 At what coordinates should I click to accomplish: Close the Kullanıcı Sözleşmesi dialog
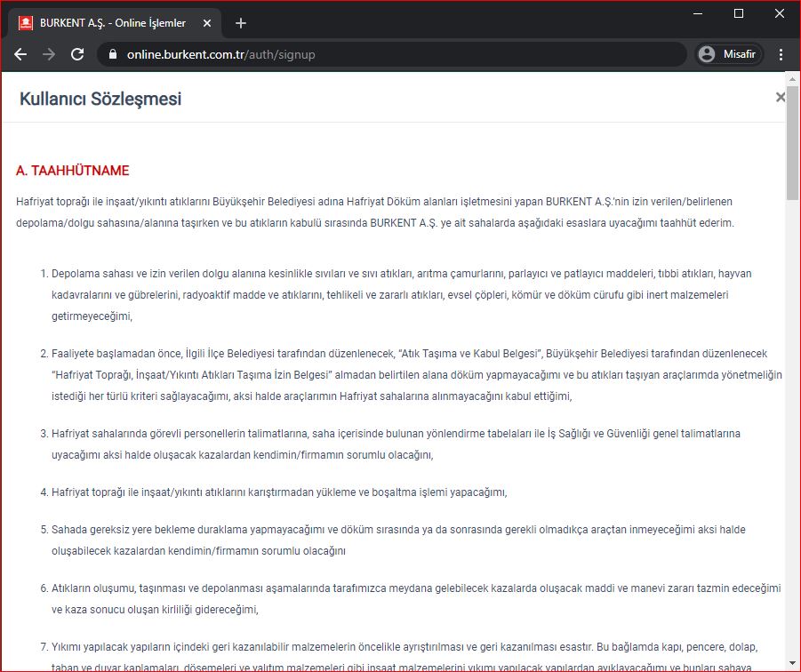coord(780,98)
